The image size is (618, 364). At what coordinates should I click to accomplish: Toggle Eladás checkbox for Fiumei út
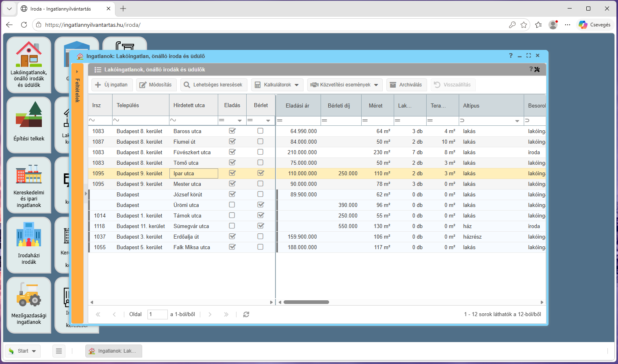coord(232,142)
